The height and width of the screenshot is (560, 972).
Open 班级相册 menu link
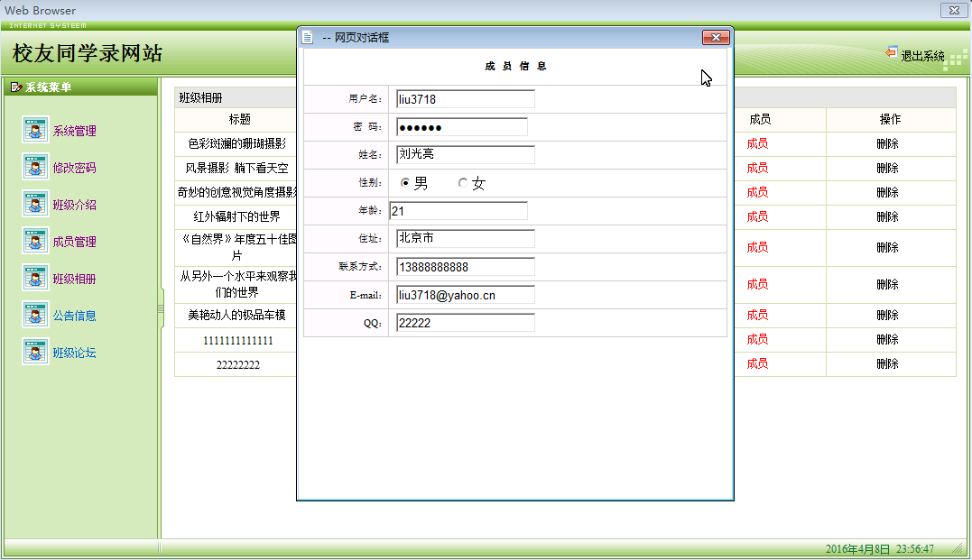tap(74, 279)
